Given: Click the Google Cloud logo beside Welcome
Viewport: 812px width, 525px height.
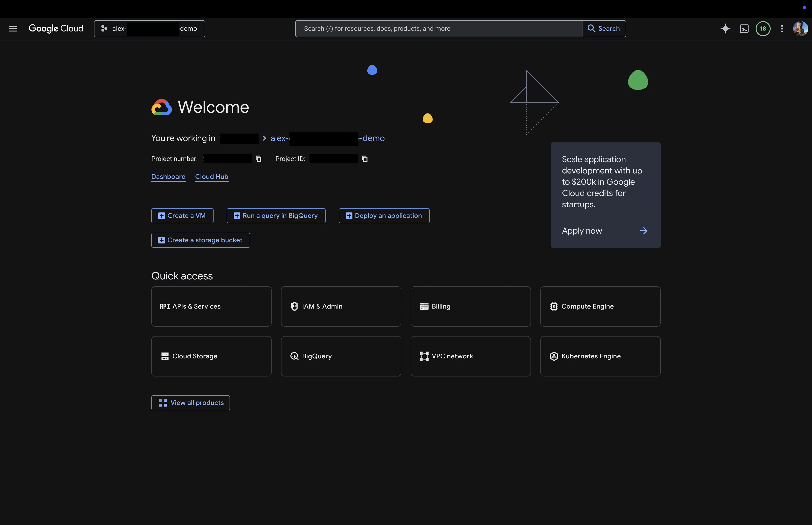Looking at the screenshot, I should pos(161,107).
